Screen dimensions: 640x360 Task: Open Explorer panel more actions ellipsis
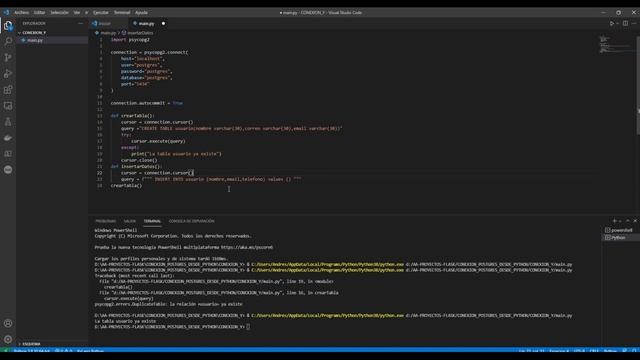80,24
